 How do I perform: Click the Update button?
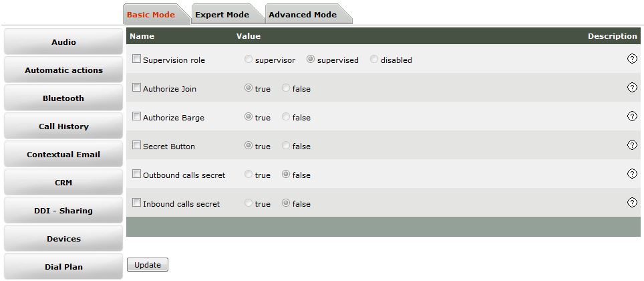click(148, 264)
